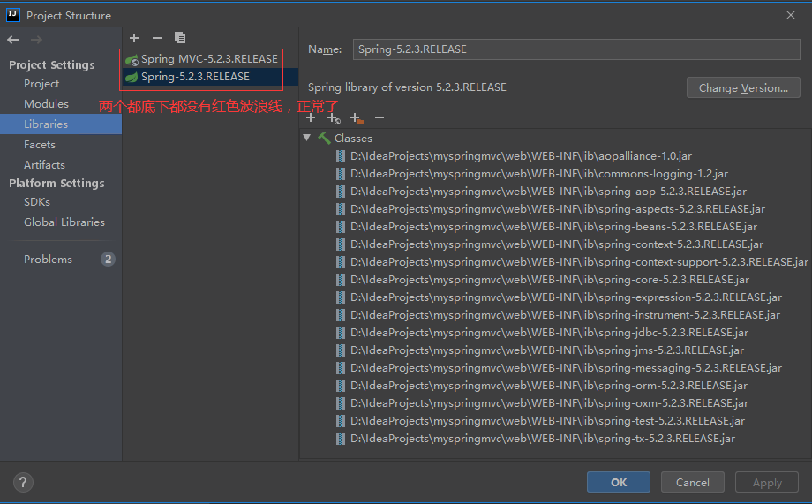Select spring-orm-5.2.3.RELEASE.jar entry
The height and width of the screenshot is (504, 812).
click(549, 386)
